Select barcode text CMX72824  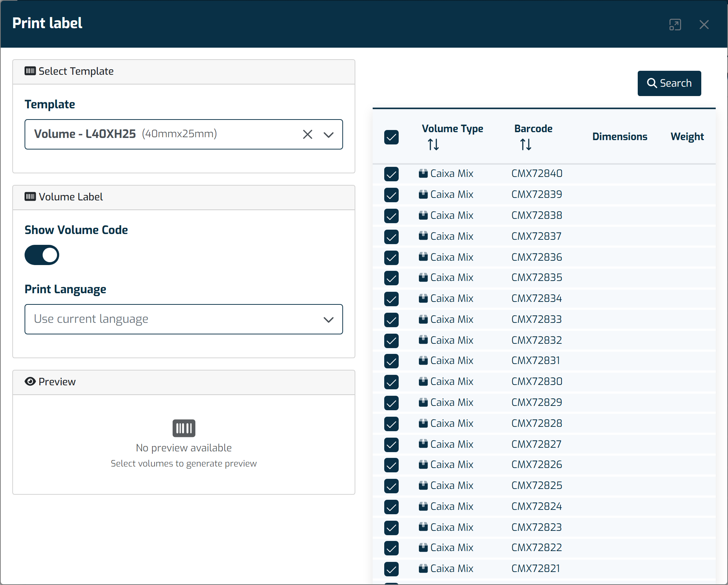pyautogui.click(x=537, y=506)
